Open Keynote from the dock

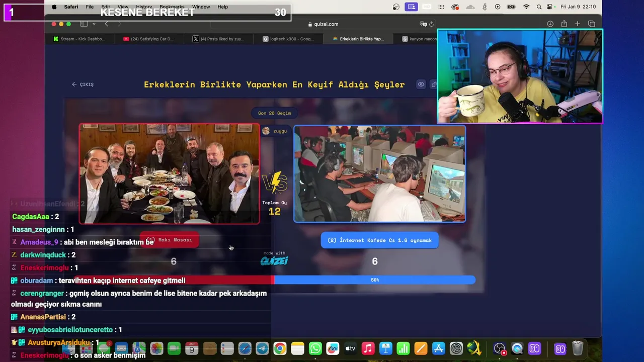click(385, 348)
